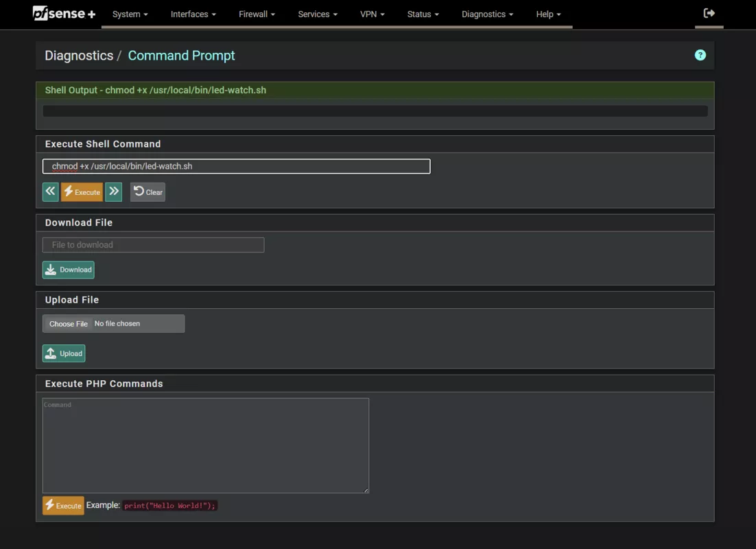This screenshot has height=549, width=756.
Task: Click the next command history arrow
Action: pyautogui.click(x=113, y=191)
